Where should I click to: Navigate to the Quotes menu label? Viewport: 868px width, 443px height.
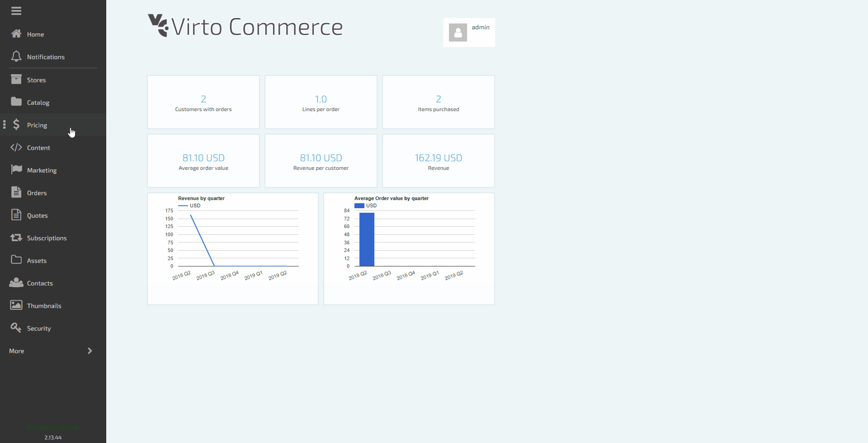[x=37, y=215]
